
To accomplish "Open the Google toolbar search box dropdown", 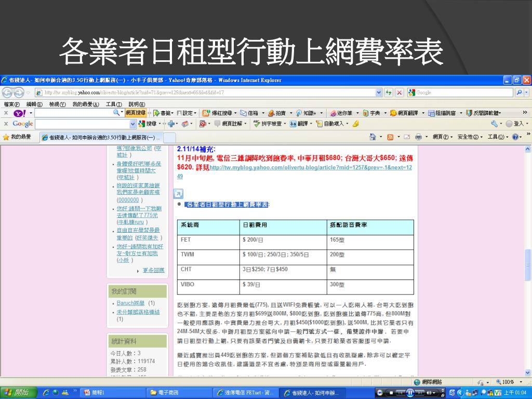I will point(133,124).
